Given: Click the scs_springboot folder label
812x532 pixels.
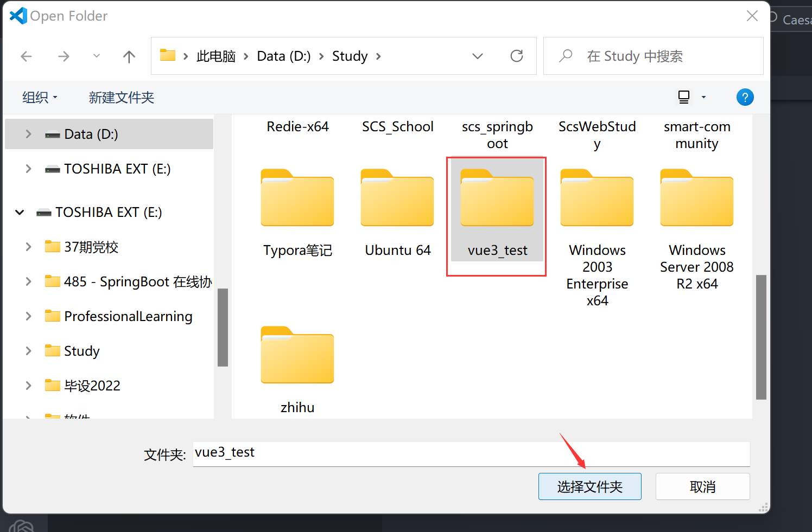Looking at the screenshot, I should point(497,134).
